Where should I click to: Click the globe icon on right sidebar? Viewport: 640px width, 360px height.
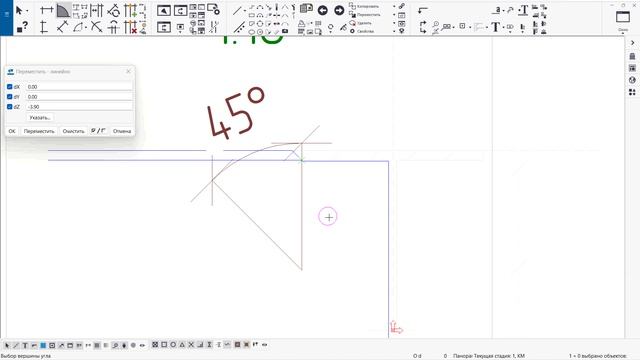point(632,80)
